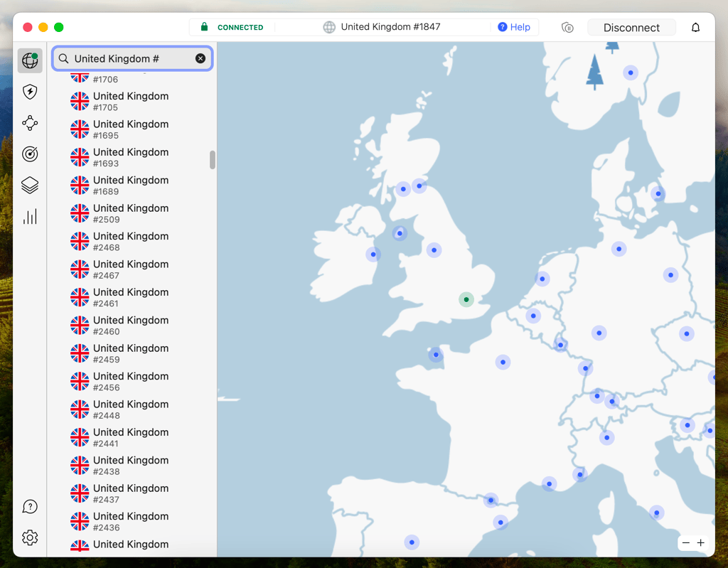Select the Hamburg map pin in northern Germany
Viewport: 728px width, 568px height.
click(x=619, y=249)
